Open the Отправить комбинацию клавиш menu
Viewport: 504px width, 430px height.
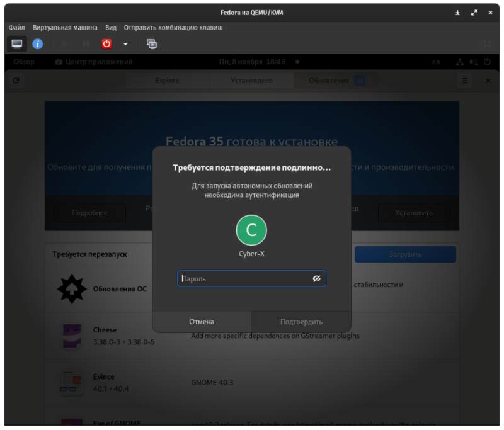173,28
